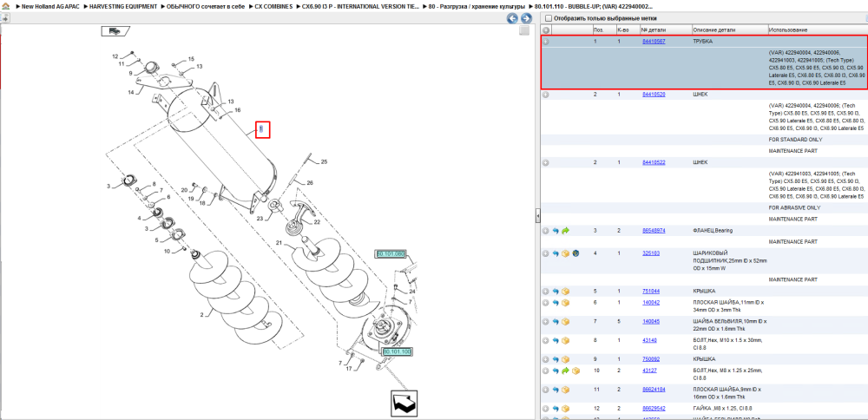Click green forward arrow in row 86548974

click(x=565, y=230)
